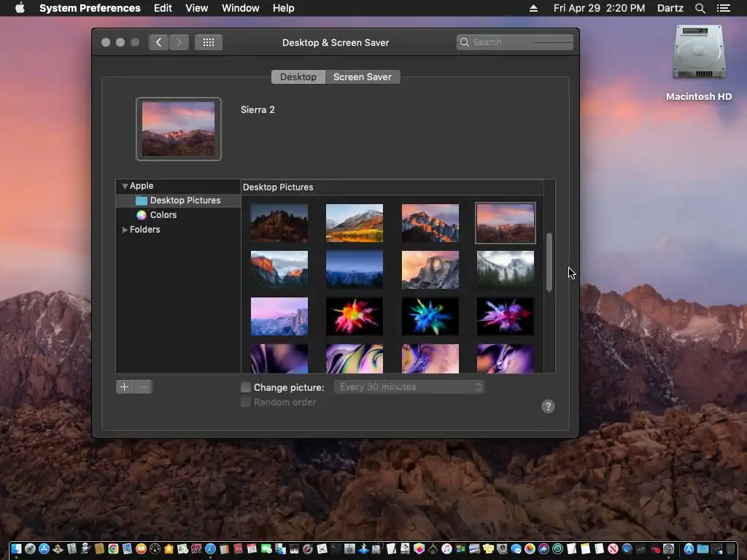Click the Colors wheel icon

pyautogui.click(x=142, y=215)
